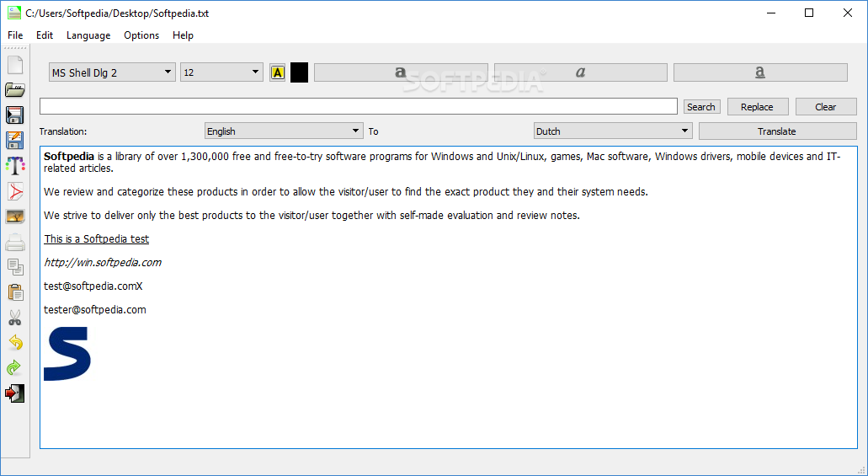Open a file with the folder icon
Screen dimensions: 868x476
pyautogui.click(x=15, y=90)
